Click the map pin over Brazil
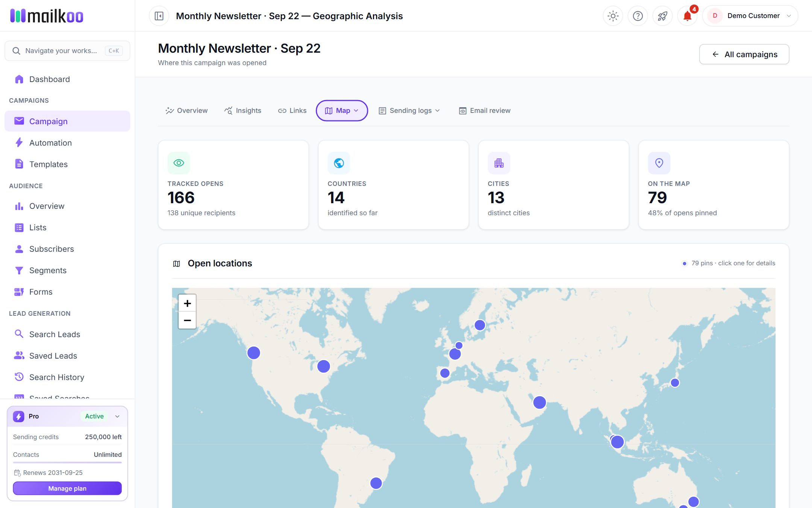This screenshot has width=812, height=508. tap(376, 483)
